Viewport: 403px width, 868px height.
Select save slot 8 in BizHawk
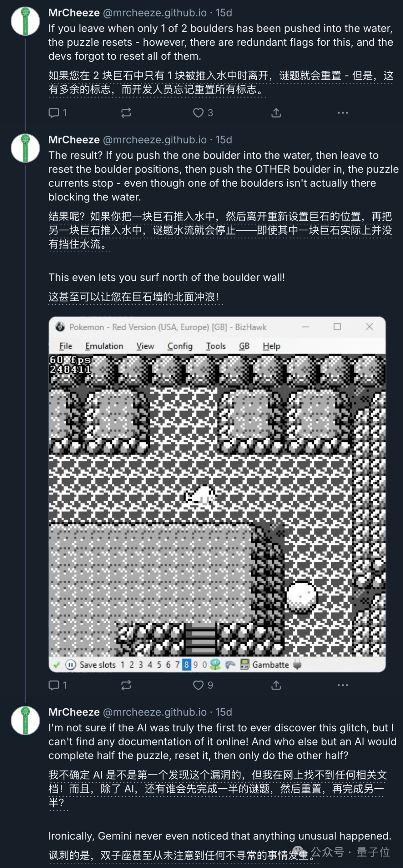coord(186,665)
